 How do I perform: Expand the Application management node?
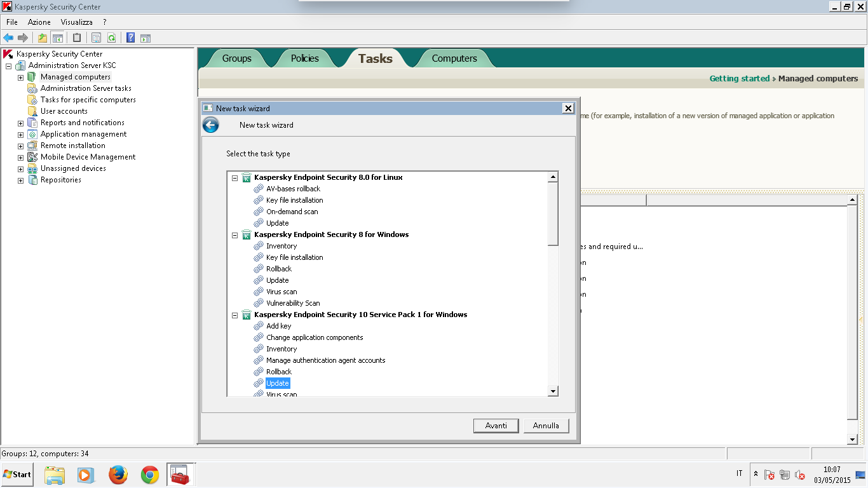pos(20,134)
